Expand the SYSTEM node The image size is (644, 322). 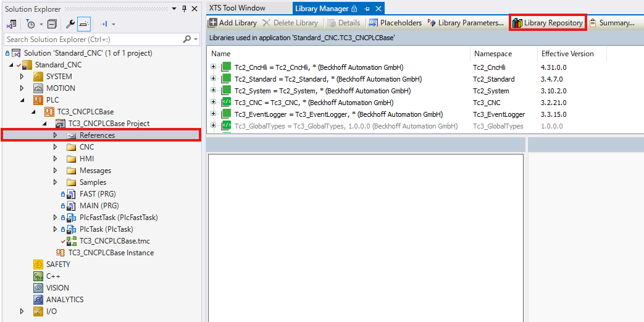click(22, 77)
